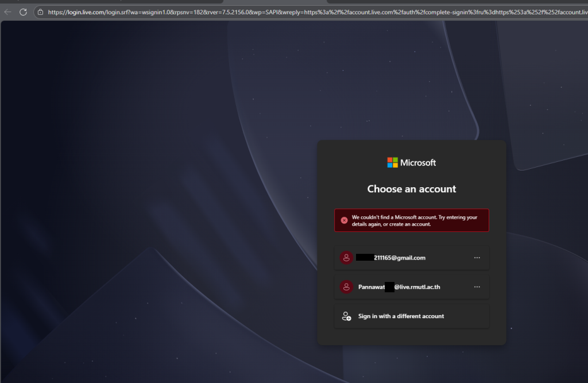The image size is (588, 383).
Task: Go back using the browser back arrow
Action: click(x=8, y=12)
